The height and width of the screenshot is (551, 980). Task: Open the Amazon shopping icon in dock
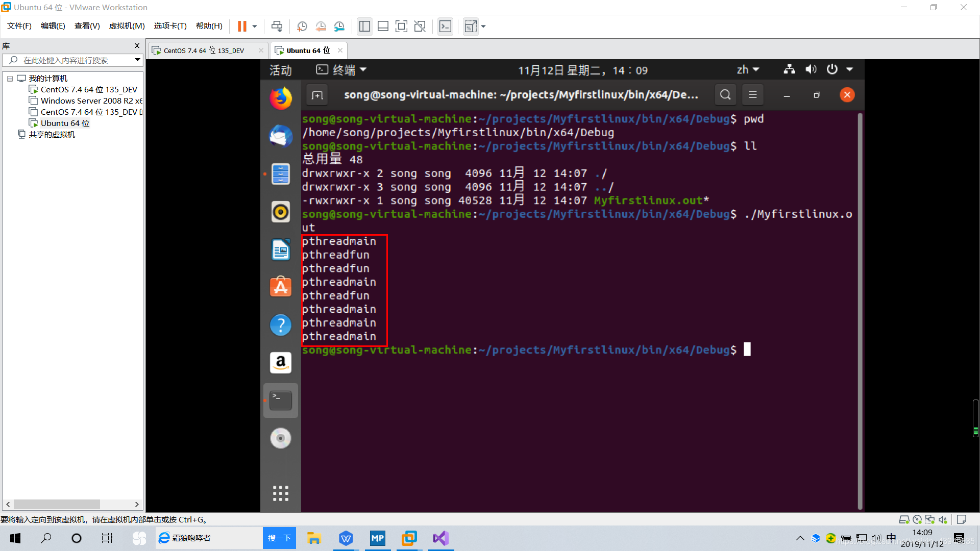tap(281, 362)
